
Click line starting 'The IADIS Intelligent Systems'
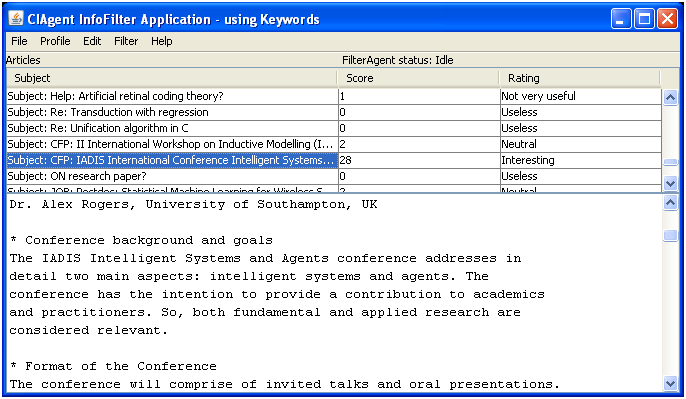pyautogui.click(x=265, y=258)
